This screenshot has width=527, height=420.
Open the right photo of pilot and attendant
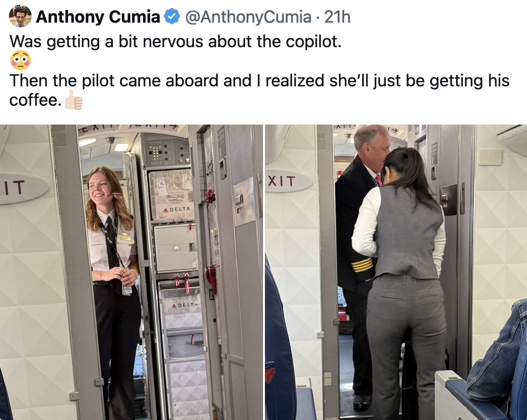point(396,272)
